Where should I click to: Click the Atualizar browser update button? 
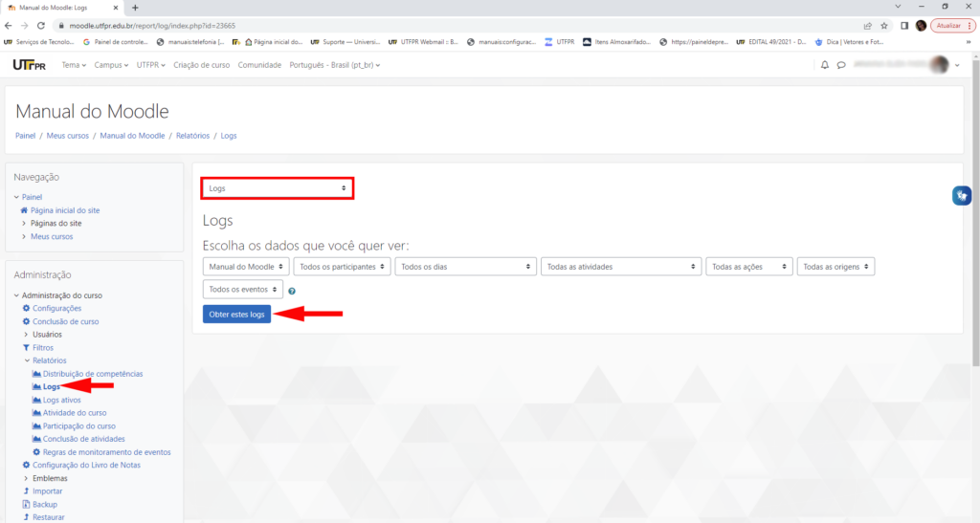coord(952,26)
